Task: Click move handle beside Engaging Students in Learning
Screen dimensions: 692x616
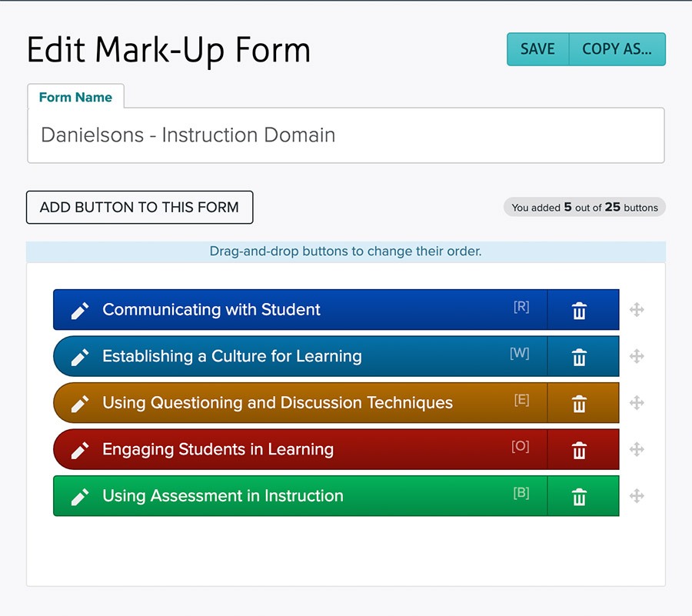Action: pos(637,449)
